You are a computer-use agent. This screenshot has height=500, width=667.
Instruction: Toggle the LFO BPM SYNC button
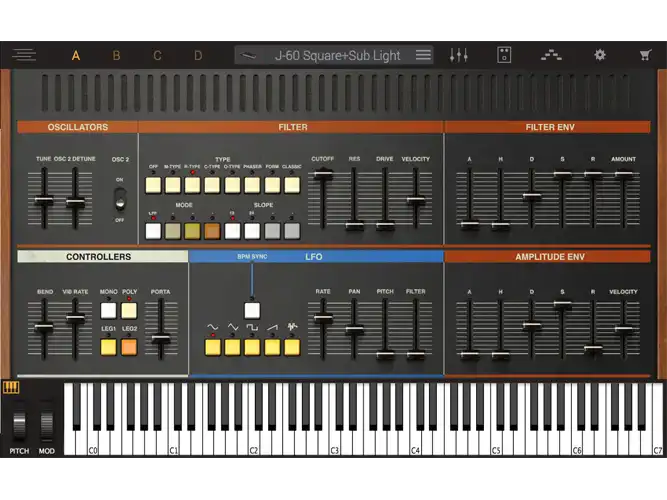(x=252, y=310)
